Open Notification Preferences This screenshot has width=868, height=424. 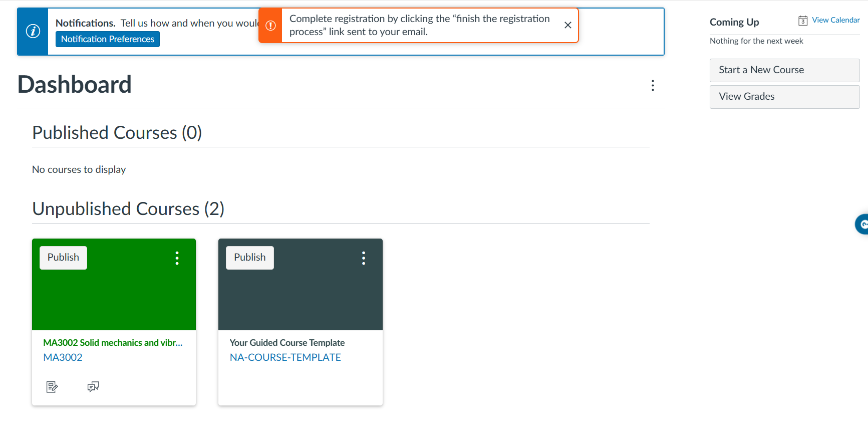[x=107, y=39]
